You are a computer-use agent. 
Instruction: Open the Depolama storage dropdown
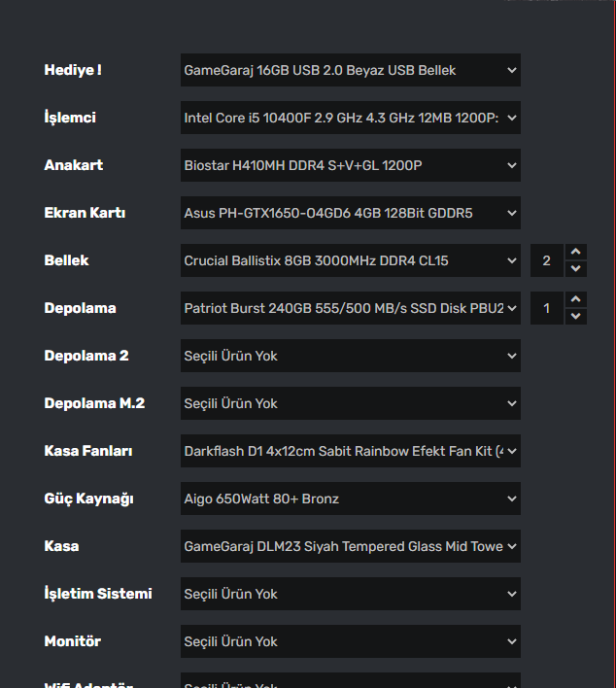351,308
